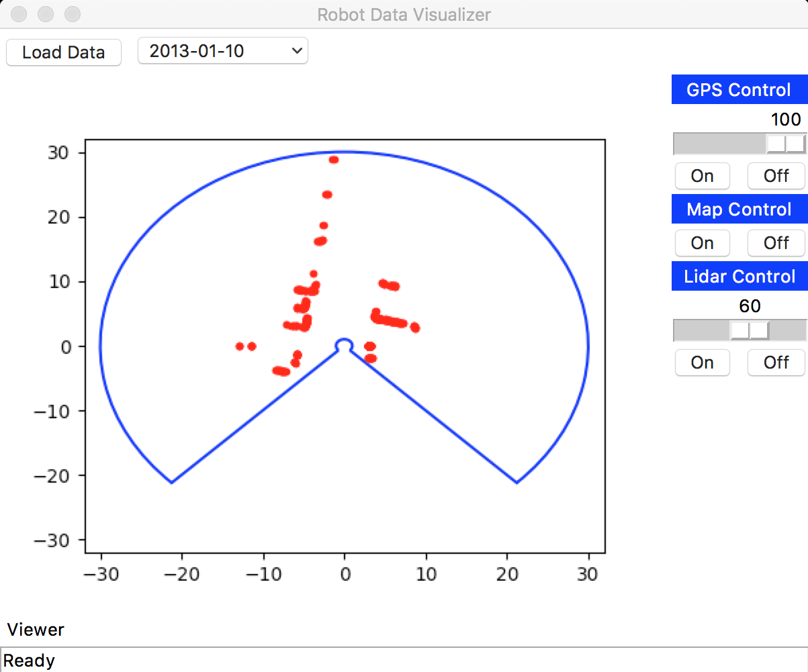The height and width of the screenshot is (672, 808).
Task: Click the Ready status text field
Action: point(404,660)
